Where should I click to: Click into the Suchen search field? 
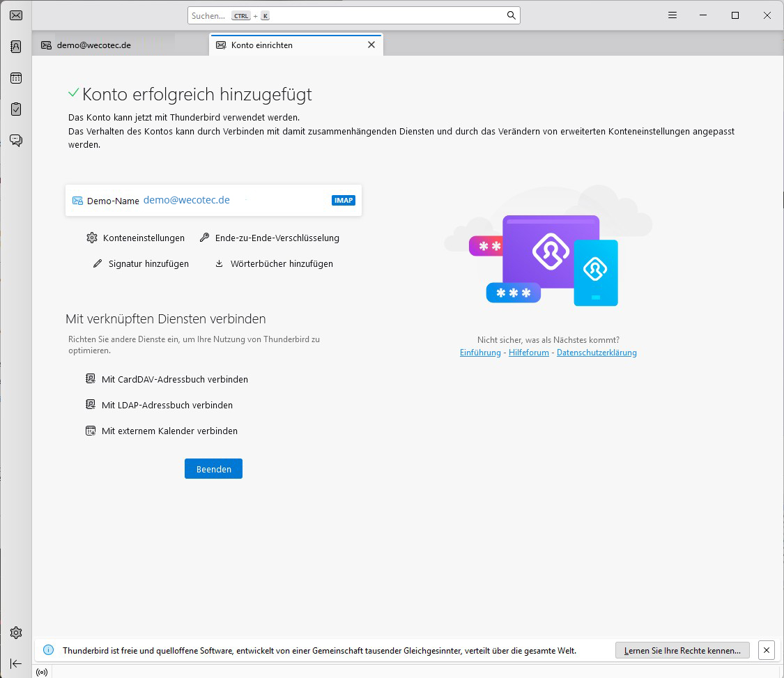[x=353, y=15]
